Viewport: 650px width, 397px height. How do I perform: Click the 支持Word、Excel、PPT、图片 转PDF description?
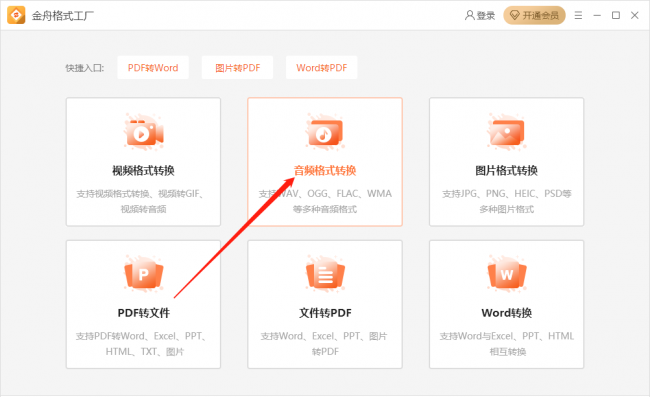(325, 344)
